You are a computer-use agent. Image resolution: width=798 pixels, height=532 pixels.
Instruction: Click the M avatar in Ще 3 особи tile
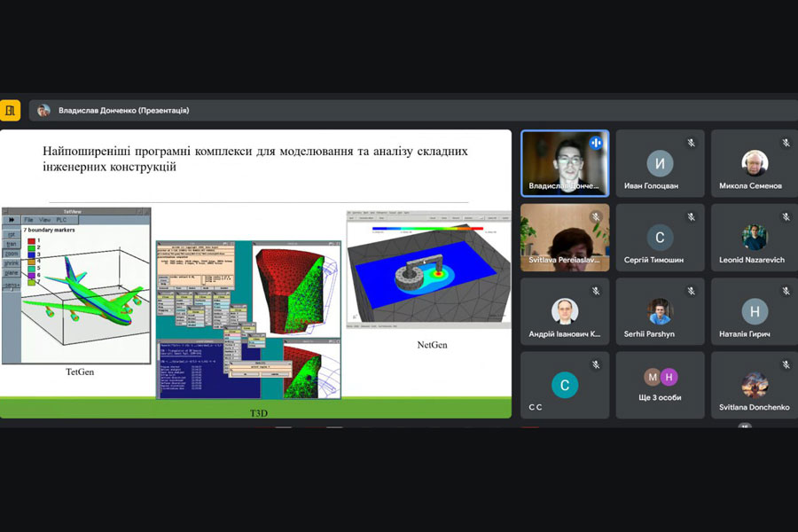652,377
